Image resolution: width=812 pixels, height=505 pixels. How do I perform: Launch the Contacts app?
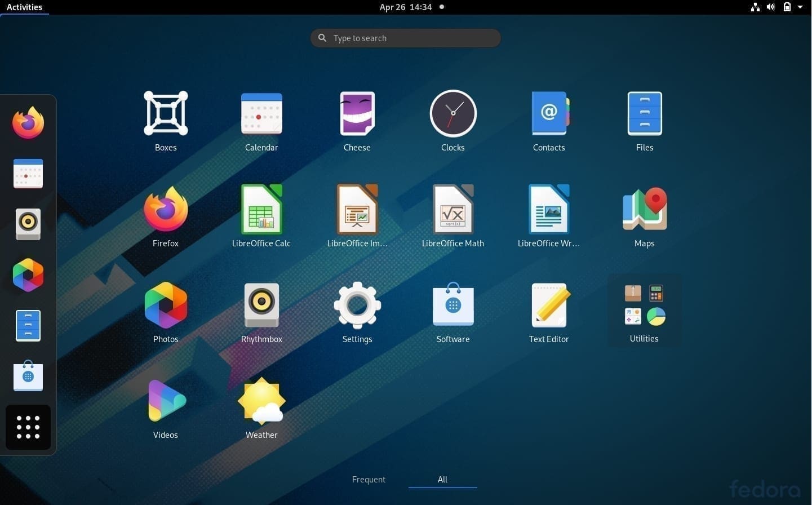pos(549,113)
